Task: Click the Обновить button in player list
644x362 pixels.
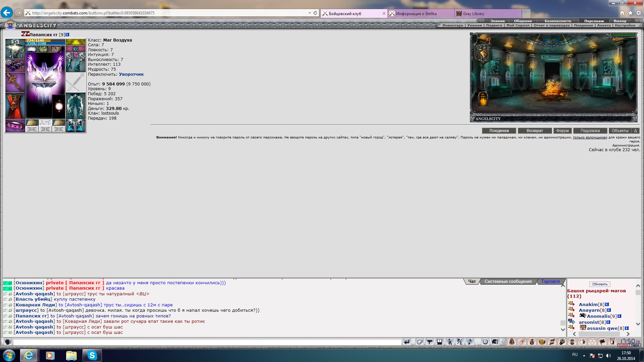Action: 600,284
